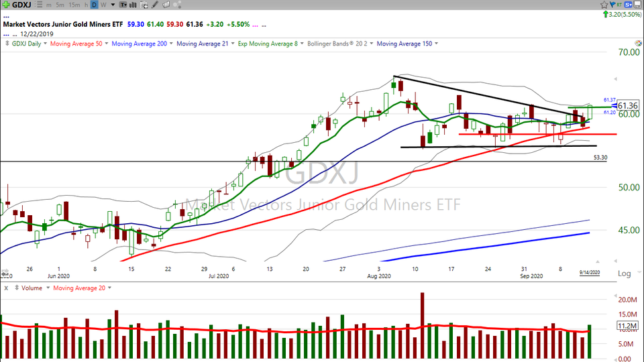This screenshot has width=644, height=362.
Task: Open the chart color palette icon
Action: (638, 43)
